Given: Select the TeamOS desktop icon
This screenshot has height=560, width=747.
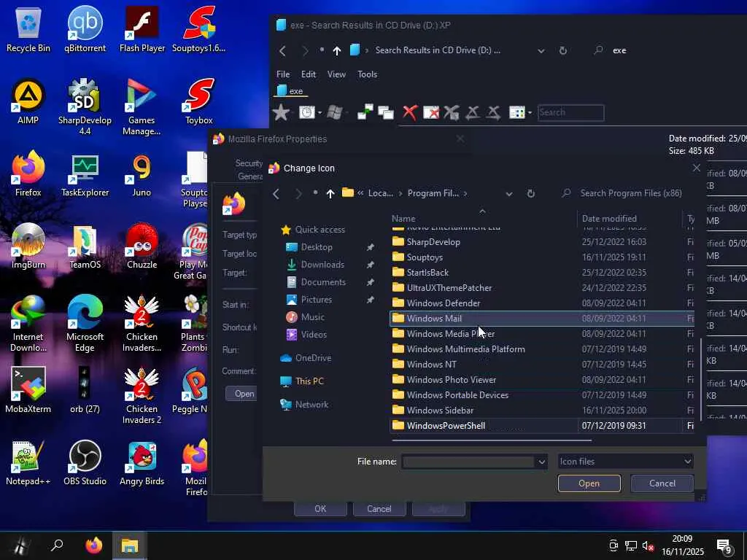Looking at the screenshot, I should [x=85, y=246].
